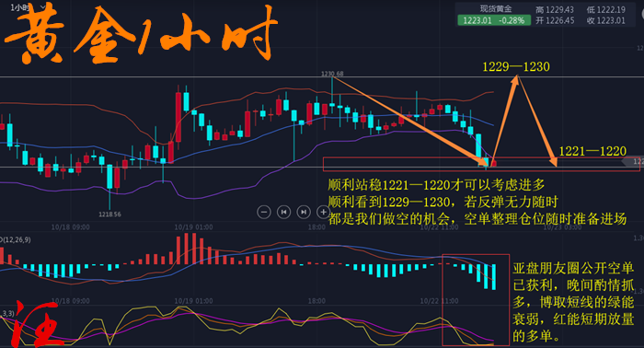Image resolution: width=644 pixels, height=348 pixels.
Task: Click the zoom out minus icon
Action: (x=264, y=212)
